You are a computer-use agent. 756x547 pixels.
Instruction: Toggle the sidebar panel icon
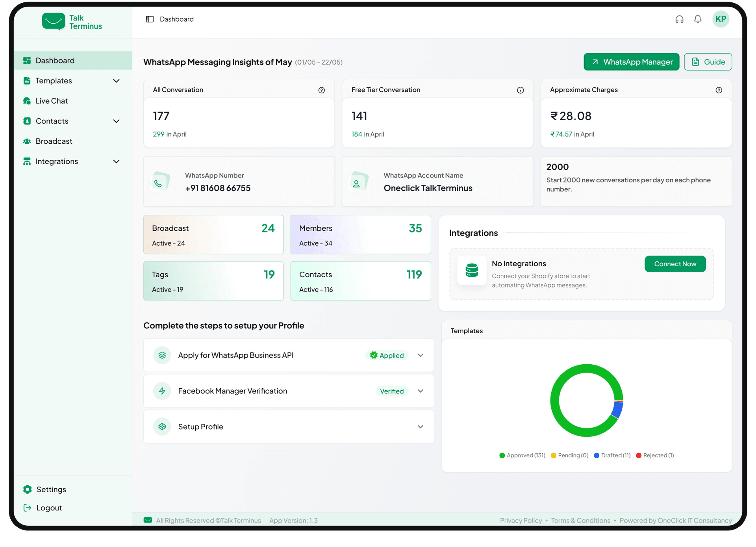tap(150, 19)
